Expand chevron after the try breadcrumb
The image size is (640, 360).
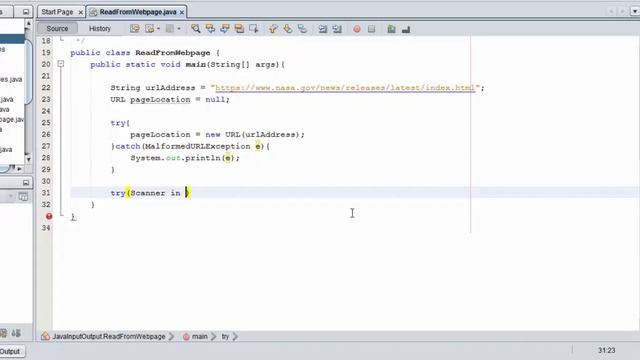click(235, 337)
